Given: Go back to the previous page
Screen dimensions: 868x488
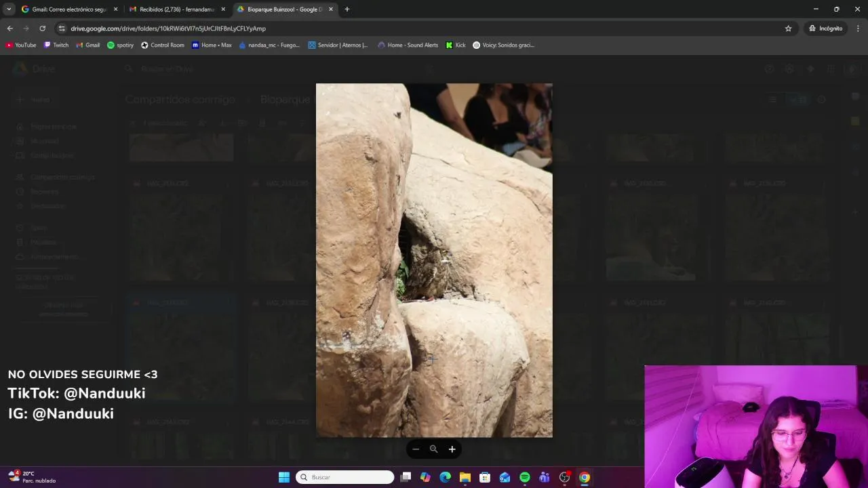Looking at the screenshot, I should pos(9,28).
